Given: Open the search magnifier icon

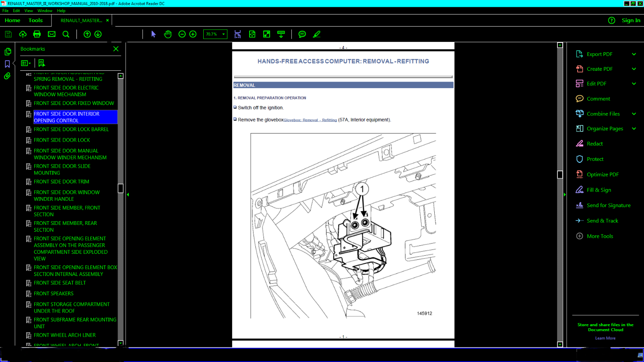Looking at the screenshot, I should tap(66, 34).
